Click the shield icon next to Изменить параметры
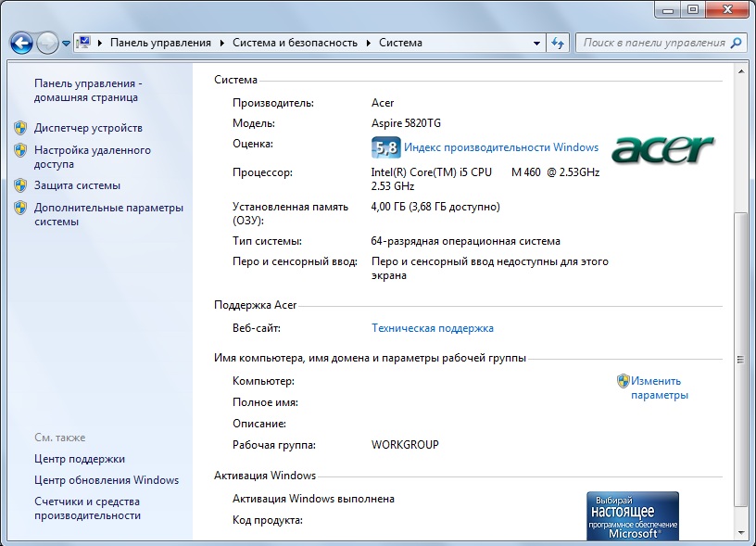 (x=624, y=381)
